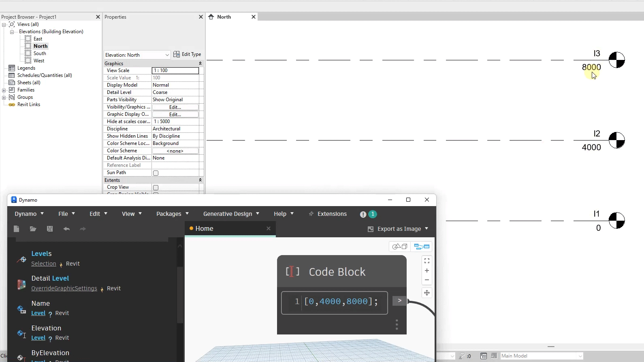Click the Extensions button
The width and height of the screenshot is (644, 362).
328,214
